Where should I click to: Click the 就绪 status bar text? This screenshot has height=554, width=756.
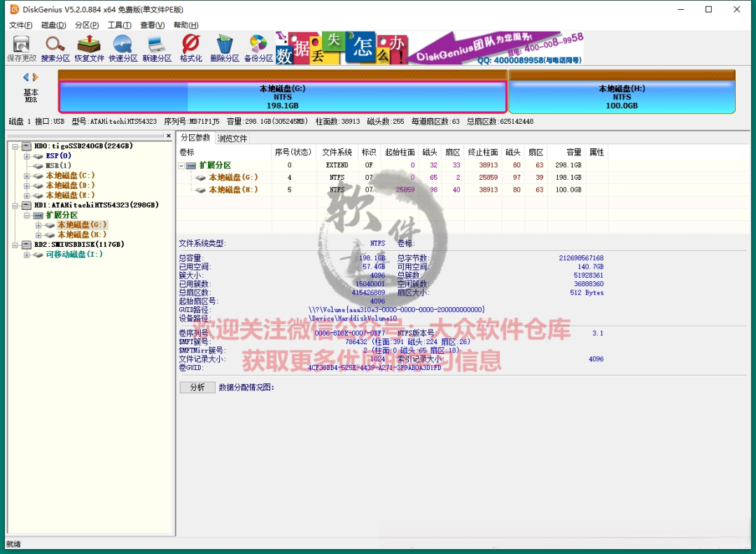[13, 544]
